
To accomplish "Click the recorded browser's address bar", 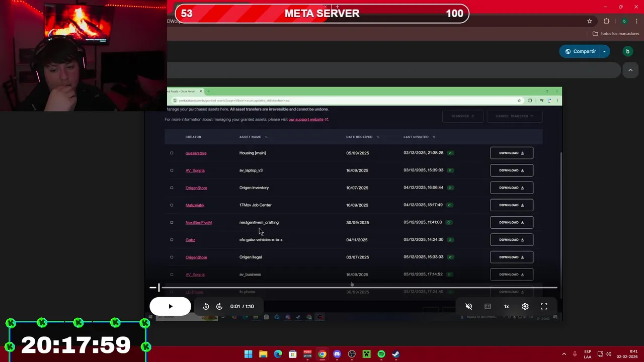I will pos(347,101).
